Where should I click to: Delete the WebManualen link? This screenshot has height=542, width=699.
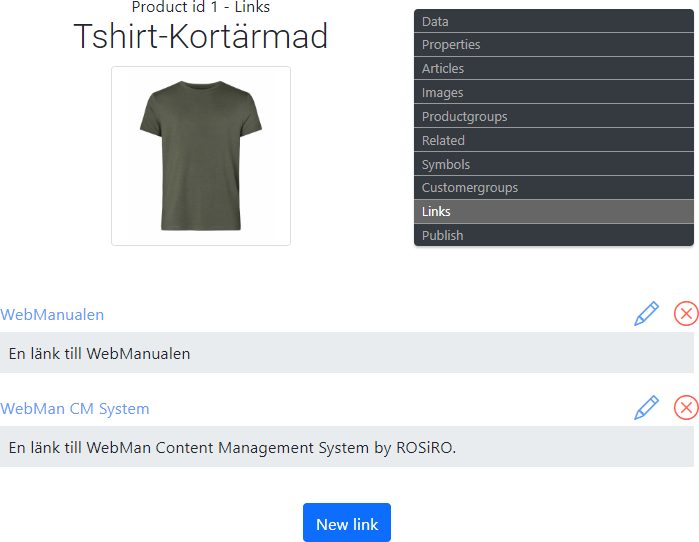coord(686,314)
